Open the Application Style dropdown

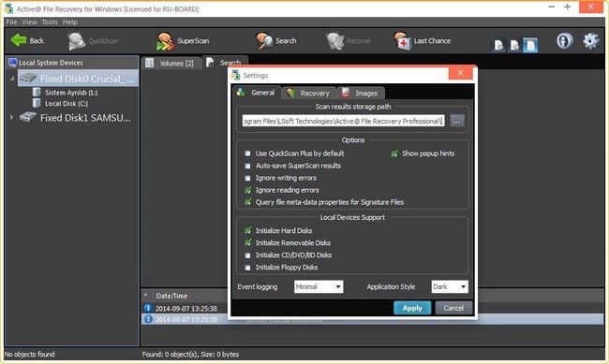(450, 286)
